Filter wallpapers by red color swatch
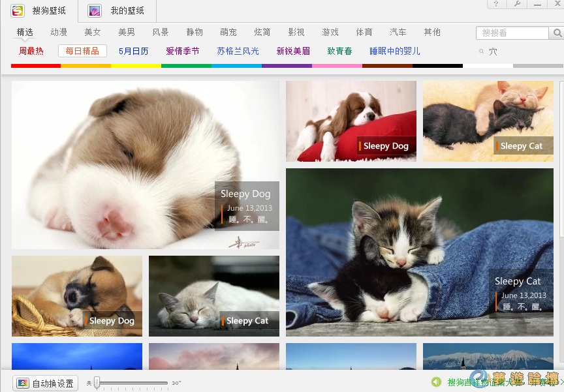The height and width of the screenshot is (392, 564). click(36, 66)
